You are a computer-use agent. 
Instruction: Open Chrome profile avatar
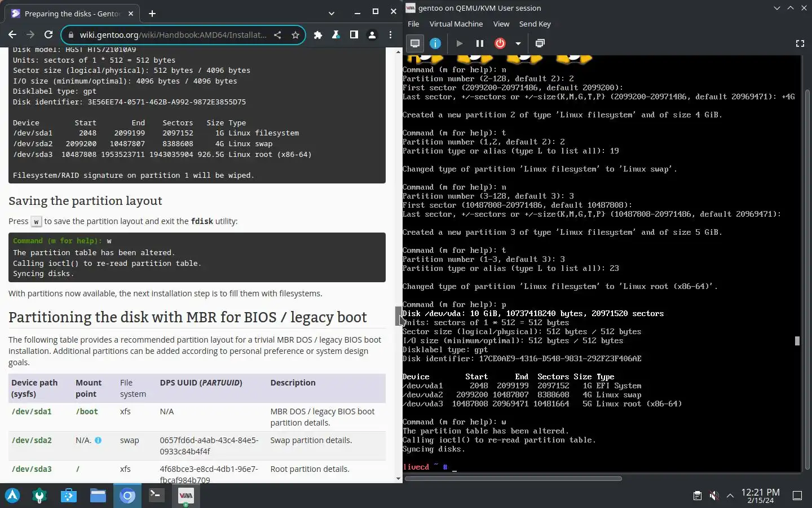click(372, 35)
